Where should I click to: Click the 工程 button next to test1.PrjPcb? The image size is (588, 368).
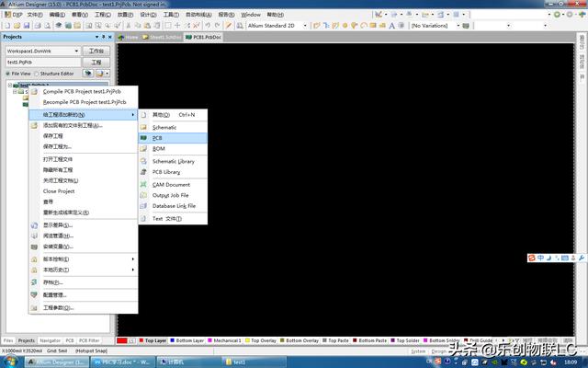[96, 62]
